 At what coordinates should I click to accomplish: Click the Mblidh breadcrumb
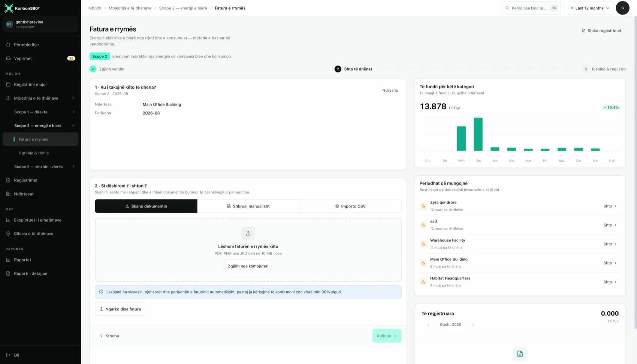95,8
